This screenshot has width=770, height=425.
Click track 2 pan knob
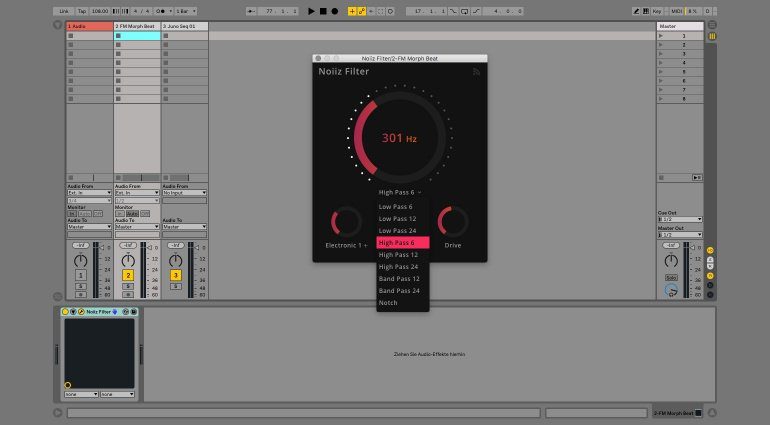coord(128,260)
